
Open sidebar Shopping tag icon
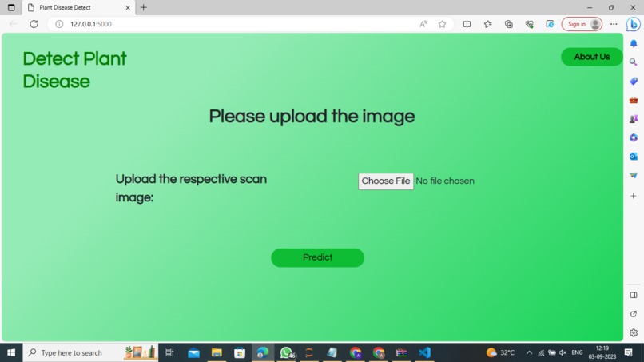pyautogui.click(x=634, y=81)
